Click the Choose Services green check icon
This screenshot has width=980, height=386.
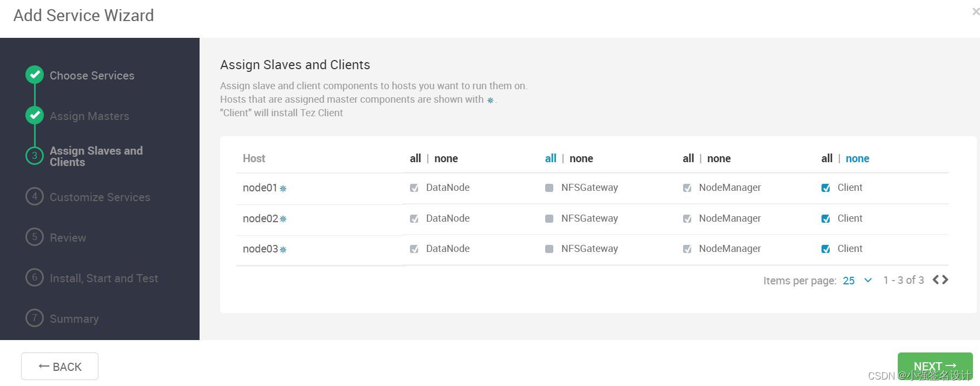click(x=35, y=75)
